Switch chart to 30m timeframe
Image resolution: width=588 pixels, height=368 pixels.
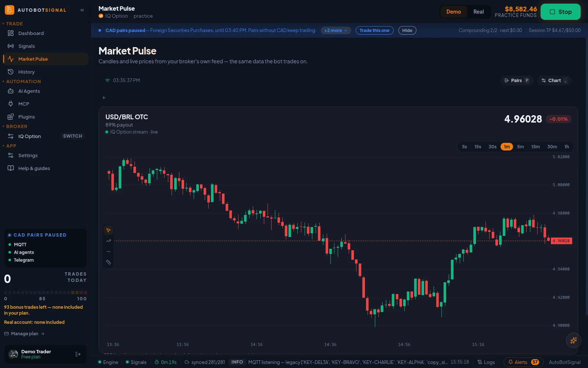(x=552, y=147)
